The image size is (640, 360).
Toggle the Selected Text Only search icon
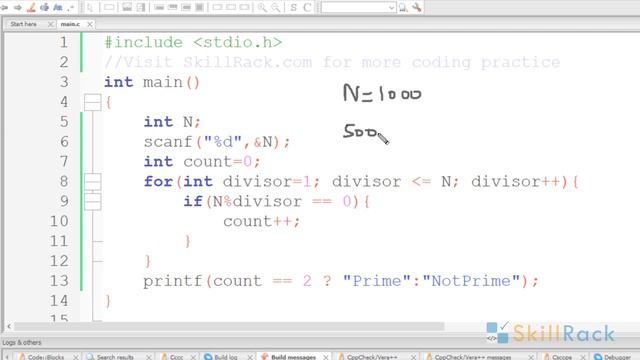(x=44, y=7)
